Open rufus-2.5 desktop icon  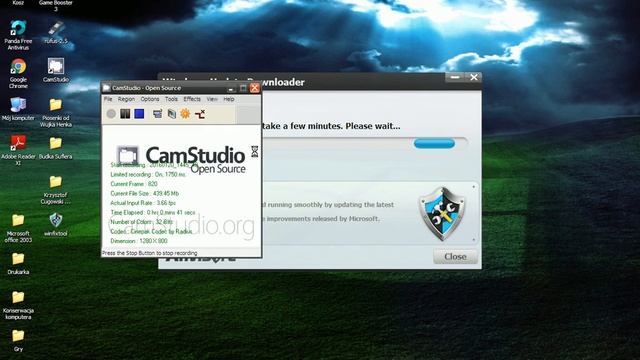click(x=56, y=32)
